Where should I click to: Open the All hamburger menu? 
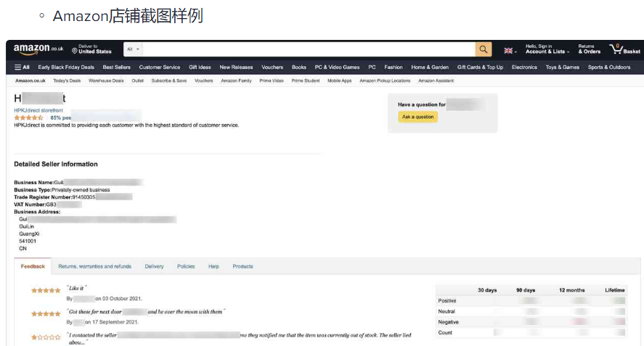pos(23,67)
